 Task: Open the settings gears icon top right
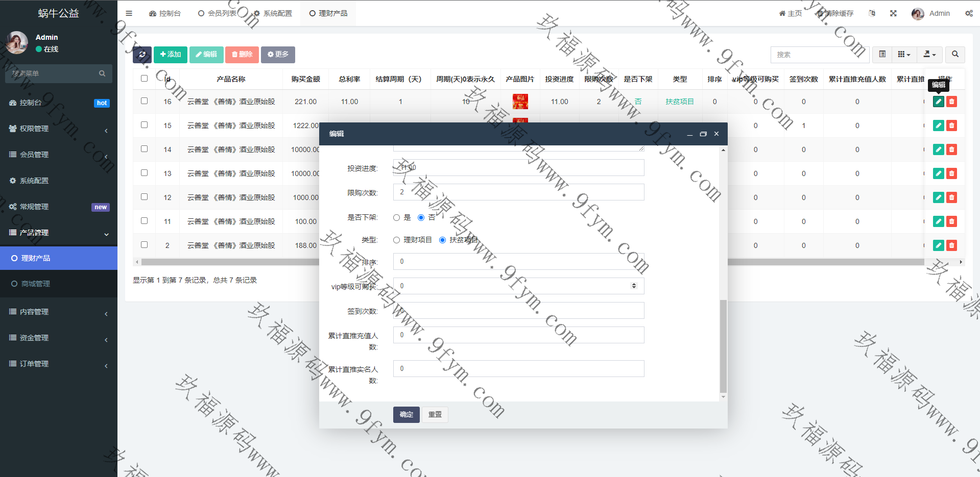(968, 13)
